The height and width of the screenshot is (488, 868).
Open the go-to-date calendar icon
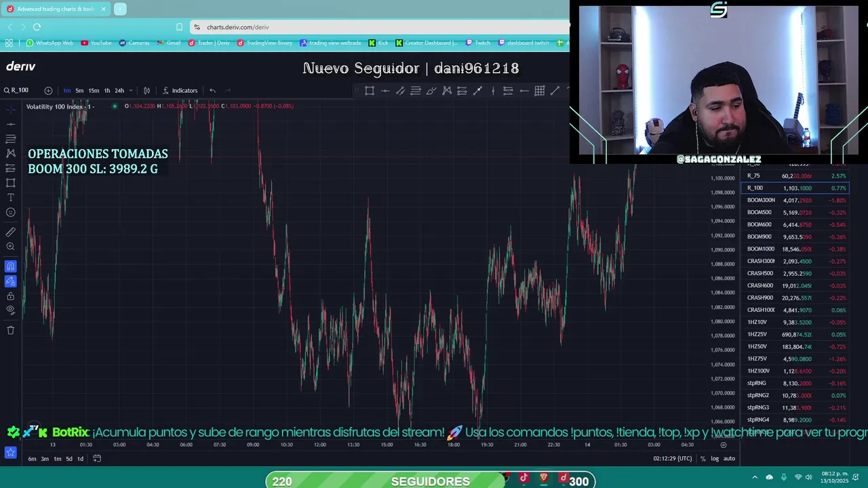[97, 459]
